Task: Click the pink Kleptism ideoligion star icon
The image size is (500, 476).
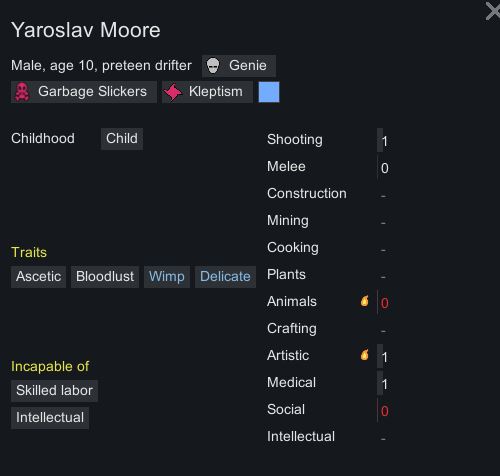Action: [x=173, y=92]
